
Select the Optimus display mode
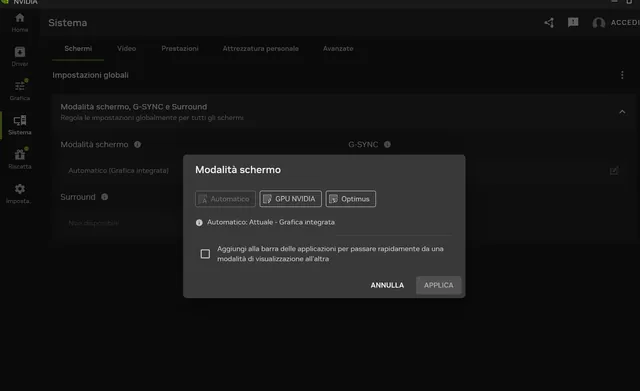pyautogui.click(x=351, y=199)
